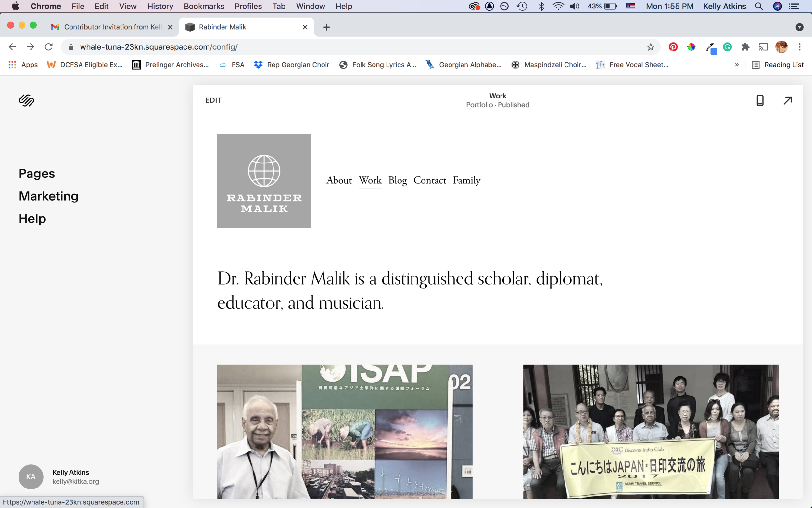
Task: Open the Pinterest extension
Action: pos(673,47)
